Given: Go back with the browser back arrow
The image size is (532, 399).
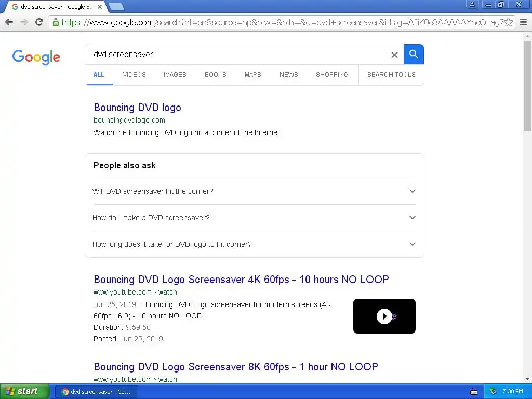Looking at the screenshot, I should pyautogui.click(x=9, y=22).
